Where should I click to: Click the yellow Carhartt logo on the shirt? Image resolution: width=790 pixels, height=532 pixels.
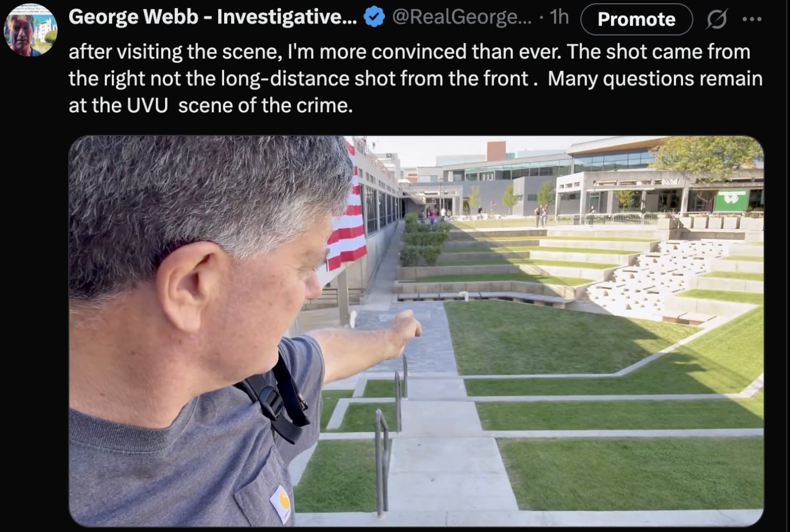tap(281, 503)
